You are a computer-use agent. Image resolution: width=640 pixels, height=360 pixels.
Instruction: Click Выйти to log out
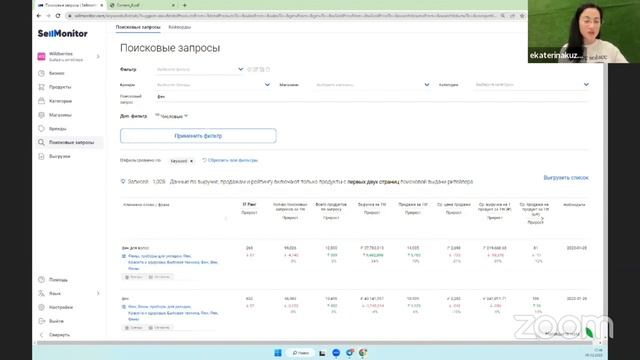56,321
